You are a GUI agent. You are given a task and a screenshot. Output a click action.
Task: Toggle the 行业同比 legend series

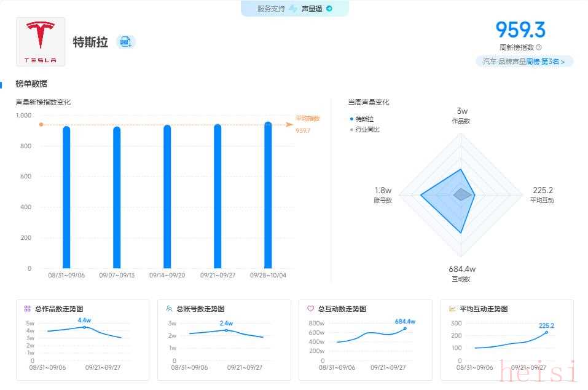pyautogui.click(x=365, y=130)
